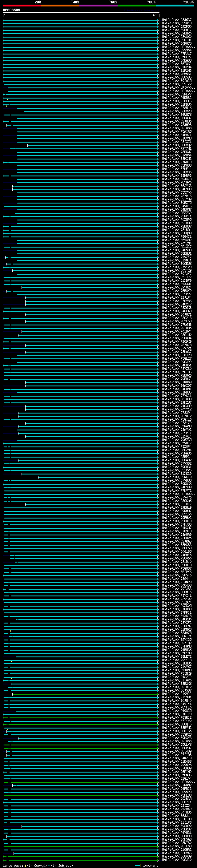Click the UniRef100_B9DHT7 entry

point(177,30)
